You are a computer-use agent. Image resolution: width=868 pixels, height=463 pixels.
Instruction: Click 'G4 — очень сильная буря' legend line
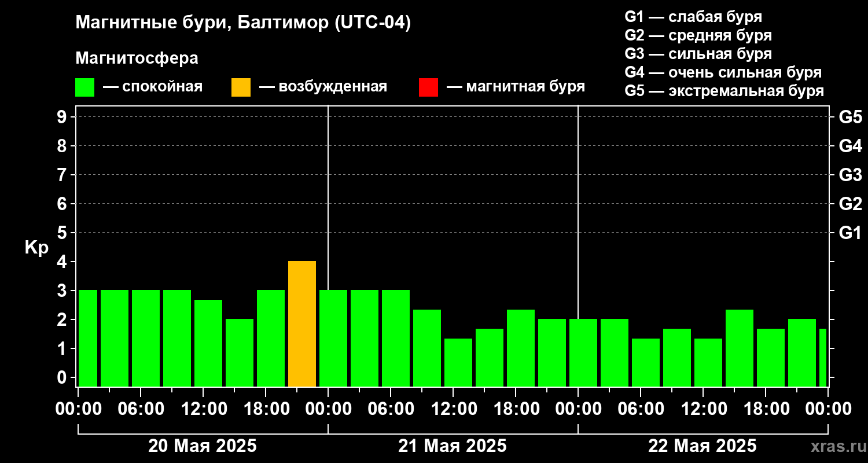(723, 72)
